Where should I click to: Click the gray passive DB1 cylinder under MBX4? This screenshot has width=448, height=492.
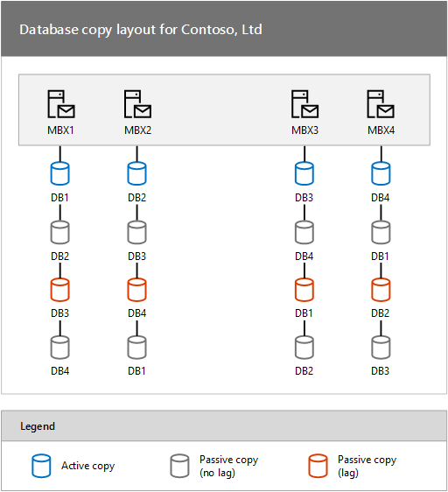pyautogui.click(x=381, y=233)
